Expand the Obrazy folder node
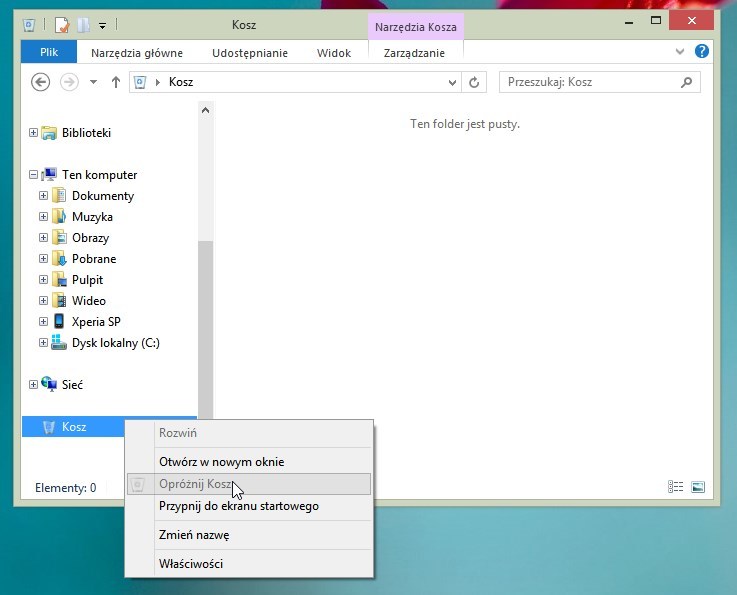The image size is (737, 595). (43, 237)
